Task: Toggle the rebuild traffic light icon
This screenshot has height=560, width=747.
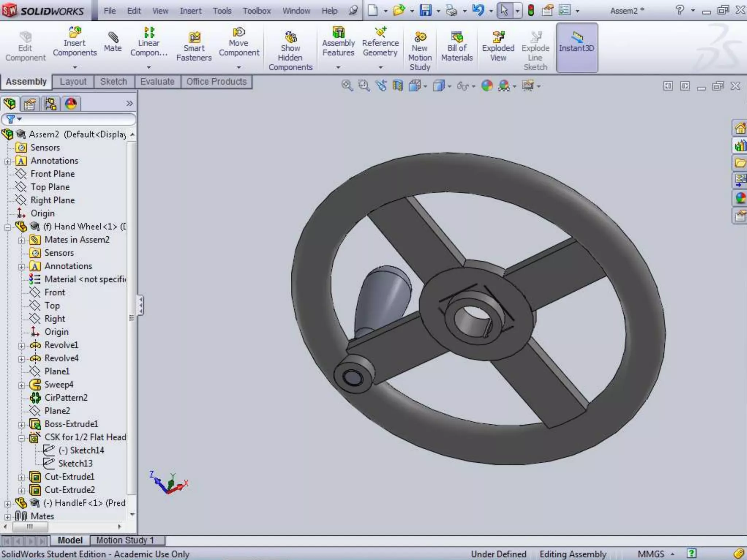Action: tap(531, 10)
